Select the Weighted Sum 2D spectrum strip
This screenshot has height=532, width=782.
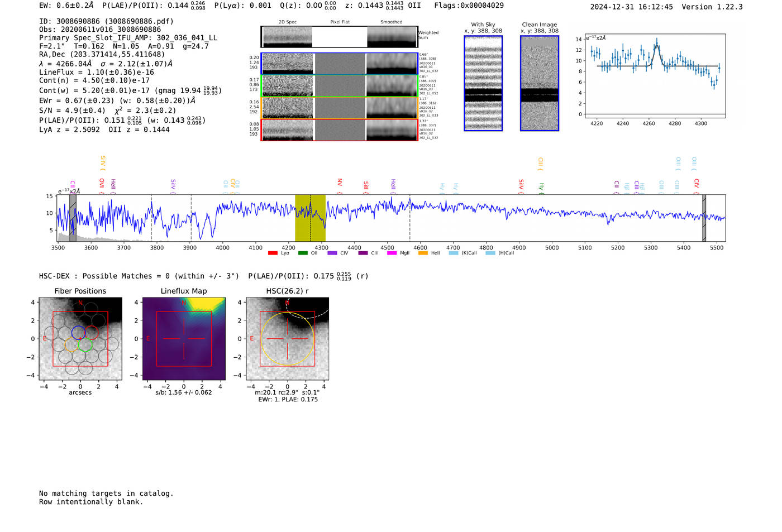(x=339, y=37)
